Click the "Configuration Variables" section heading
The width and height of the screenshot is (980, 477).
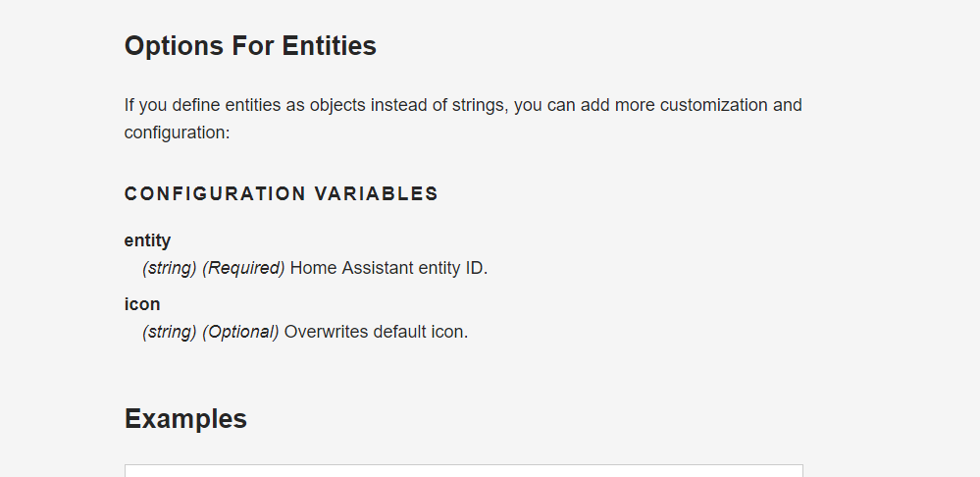[x=281, y=194]
